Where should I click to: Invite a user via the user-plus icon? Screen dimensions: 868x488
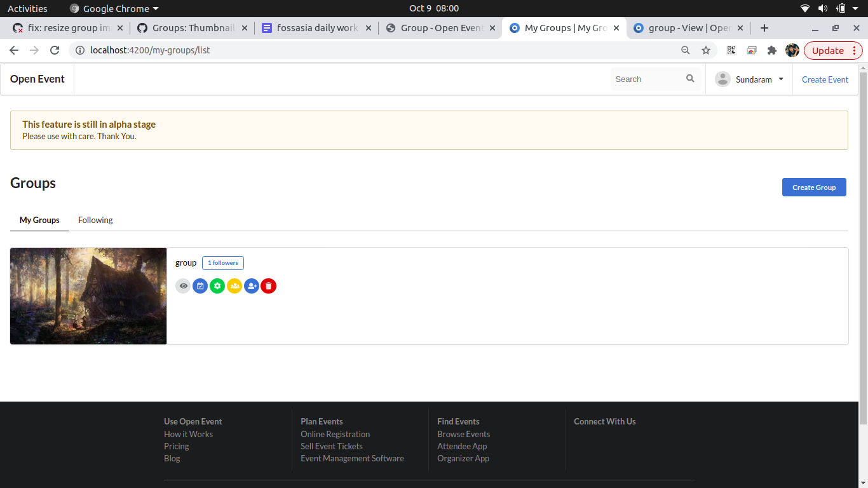click(252, 286)
